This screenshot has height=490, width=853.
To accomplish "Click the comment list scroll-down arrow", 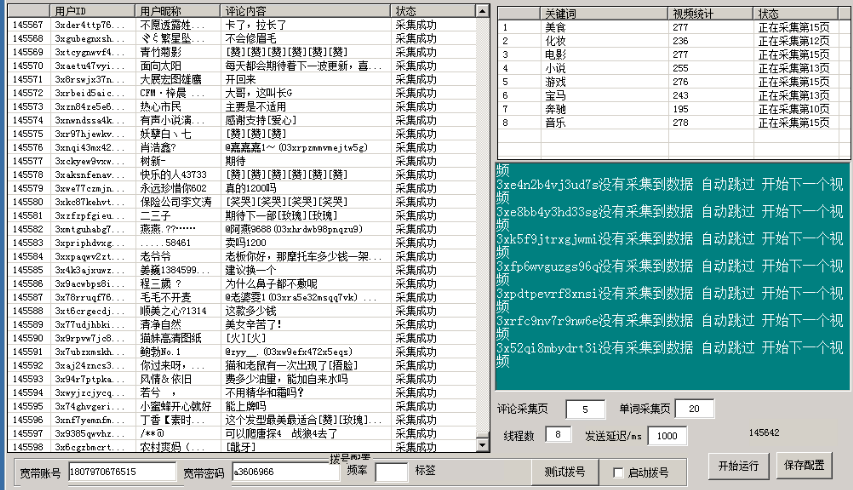I will (x=482, y=445).
